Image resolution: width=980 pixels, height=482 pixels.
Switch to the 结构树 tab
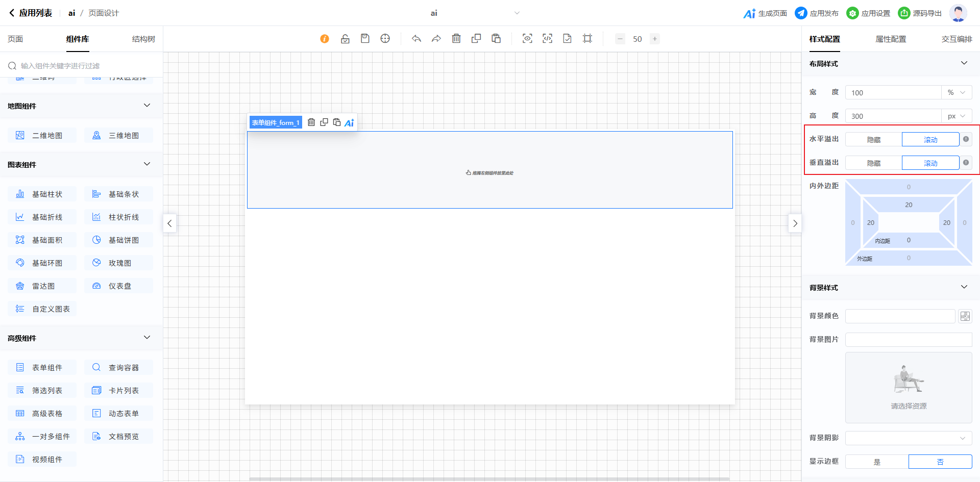click(143, 39)
